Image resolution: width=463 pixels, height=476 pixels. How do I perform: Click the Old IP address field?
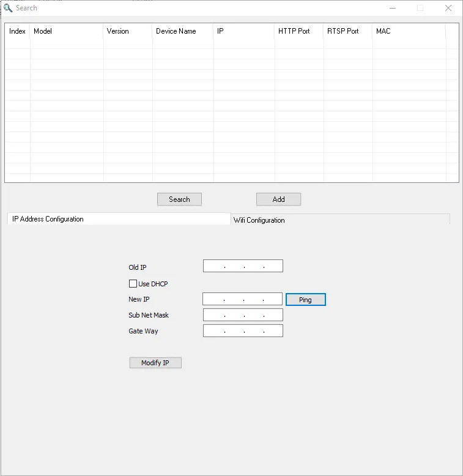[x=243, y=266]
